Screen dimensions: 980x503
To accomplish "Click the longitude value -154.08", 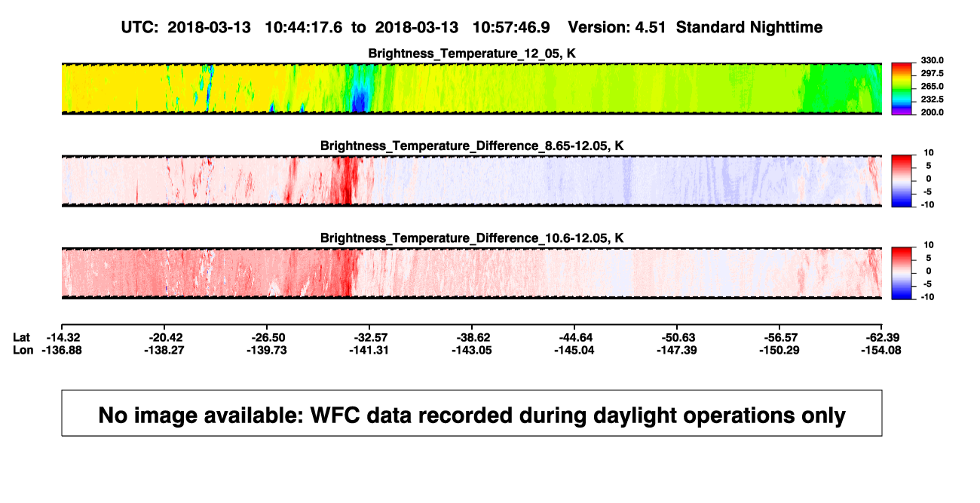I will (x=881, y=350).
